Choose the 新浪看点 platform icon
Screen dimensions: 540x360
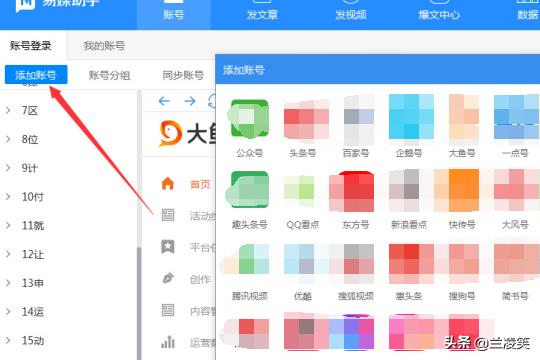[404, 190]
